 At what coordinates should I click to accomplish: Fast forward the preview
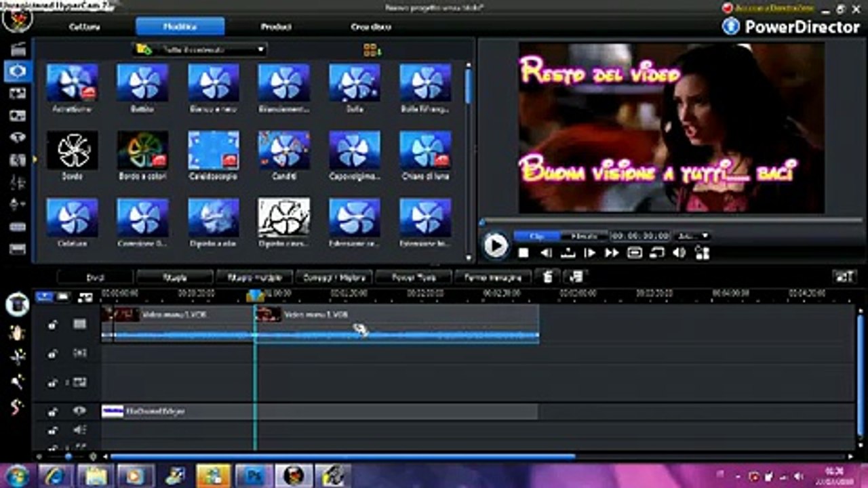[x=612, y=253]
